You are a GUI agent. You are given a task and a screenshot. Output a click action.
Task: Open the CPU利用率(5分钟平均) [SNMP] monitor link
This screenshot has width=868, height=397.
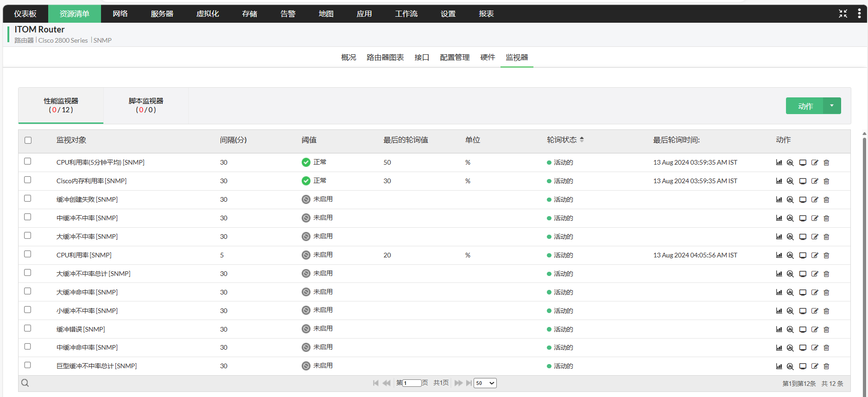(x=101, y=162)
